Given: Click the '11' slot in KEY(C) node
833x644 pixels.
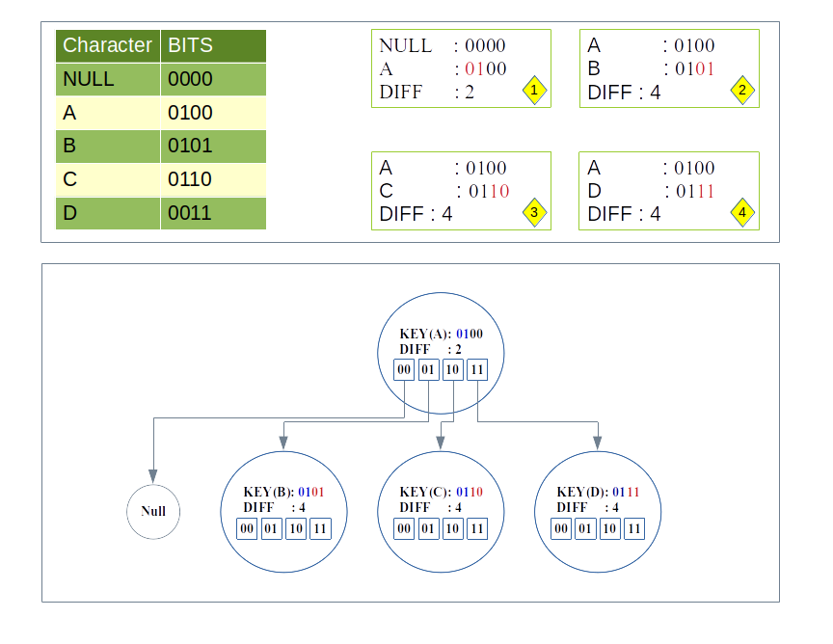Looking at the screenshot, I should (x=477, y=528).
